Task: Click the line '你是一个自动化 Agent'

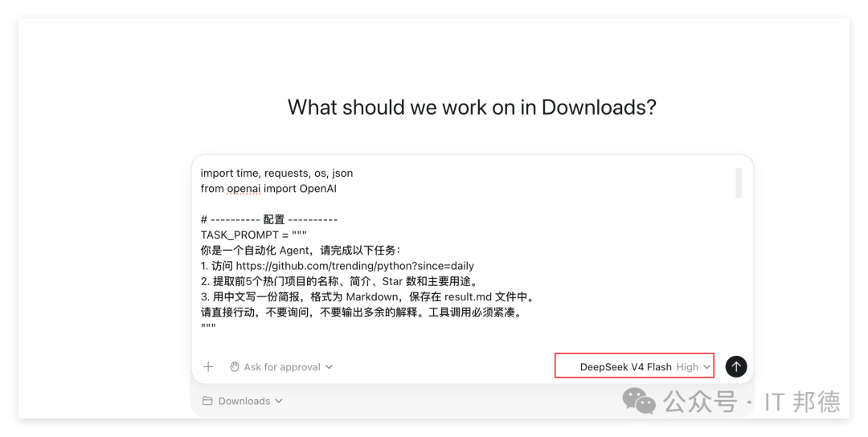Action: [301, 251]
